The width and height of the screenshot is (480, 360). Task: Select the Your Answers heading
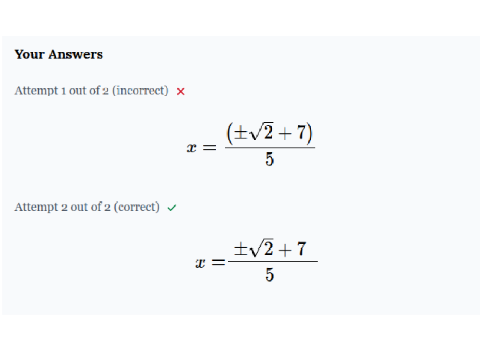click(x=59, y=54)
